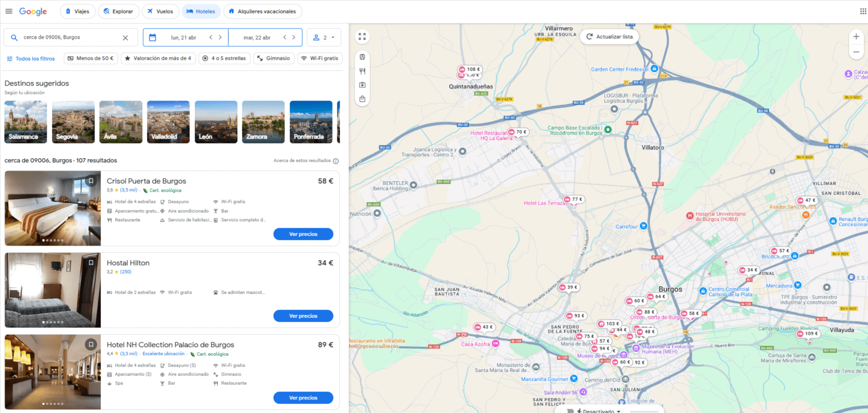The width and height of the screenshot is (868, 413).
Task: Toggle the Menos de 50 € filter
Action: [x=90, y=58]
